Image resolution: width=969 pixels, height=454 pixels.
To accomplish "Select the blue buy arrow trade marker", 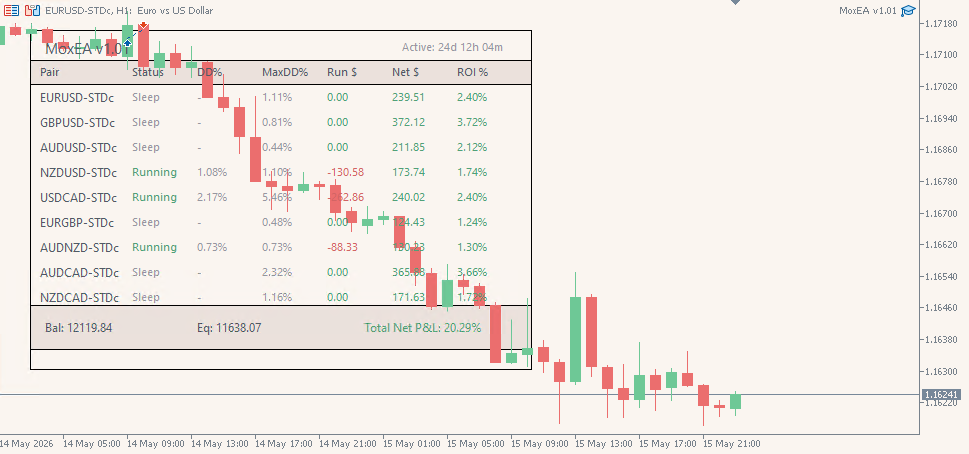I will pos(128,43).
